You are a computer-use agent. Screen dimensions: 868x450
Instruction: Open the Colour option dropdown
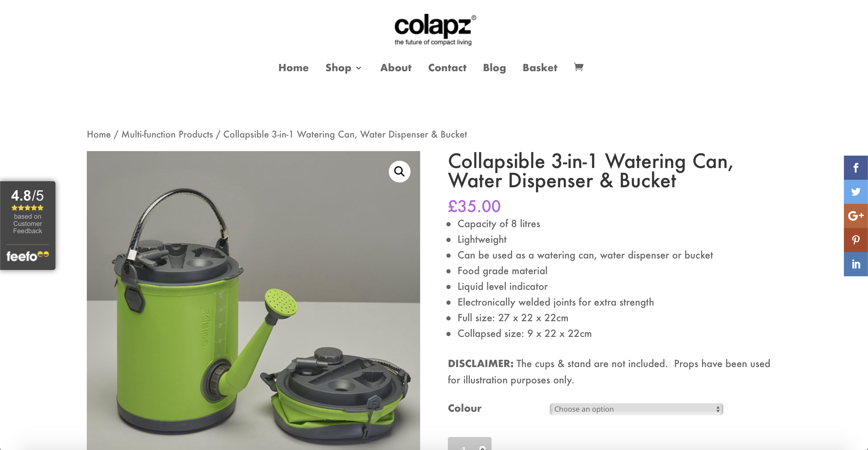click(636, 409)
